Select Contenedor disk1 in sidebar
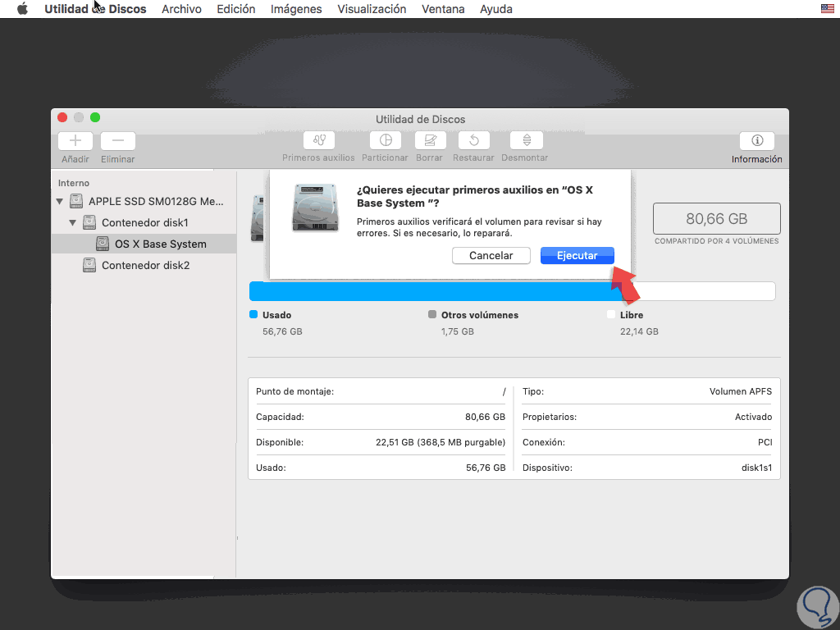The width and height of the screenshot is (840, 630). pyautogui.click(x=144, y=222)
